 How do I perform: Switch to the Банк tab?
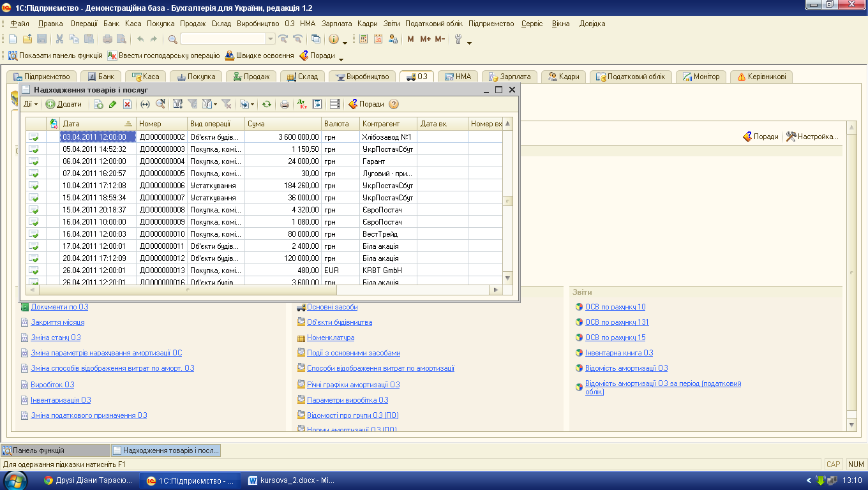click(100, 77)
